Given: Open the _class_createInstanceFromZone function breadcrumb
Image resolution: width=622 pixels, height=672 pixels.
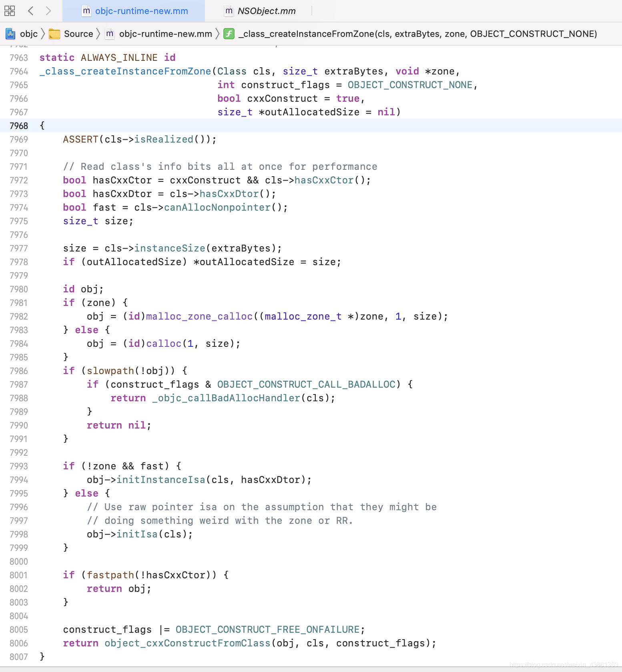Looking at the screenshot, I should point(417,34).
